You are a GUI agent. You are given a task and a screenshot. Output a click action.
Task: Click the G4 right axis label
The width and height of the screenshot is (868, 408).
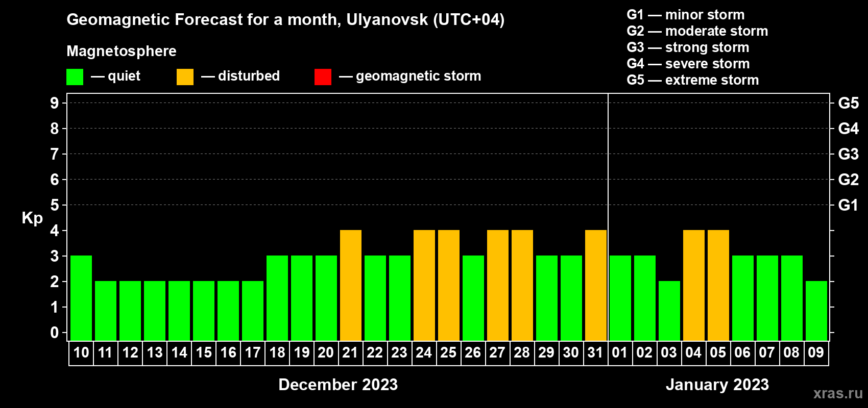tap(849, 129)
